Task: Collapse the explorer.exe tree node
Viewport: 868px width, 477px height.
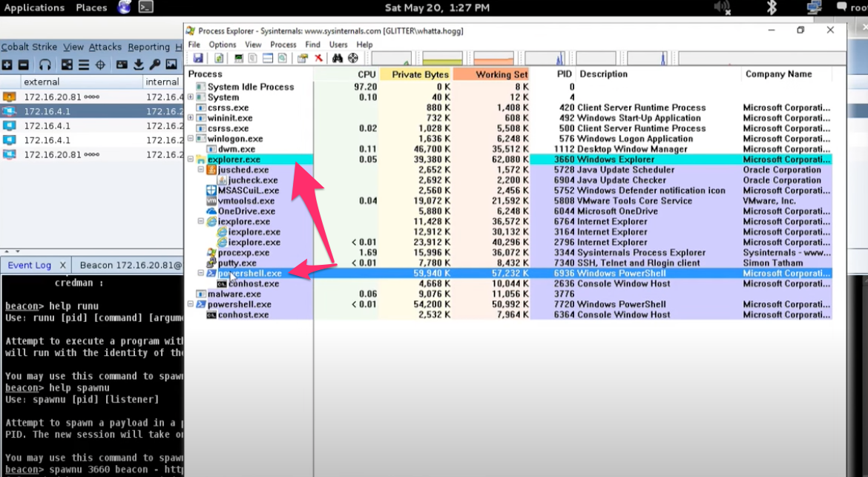Action: (191, 159)
